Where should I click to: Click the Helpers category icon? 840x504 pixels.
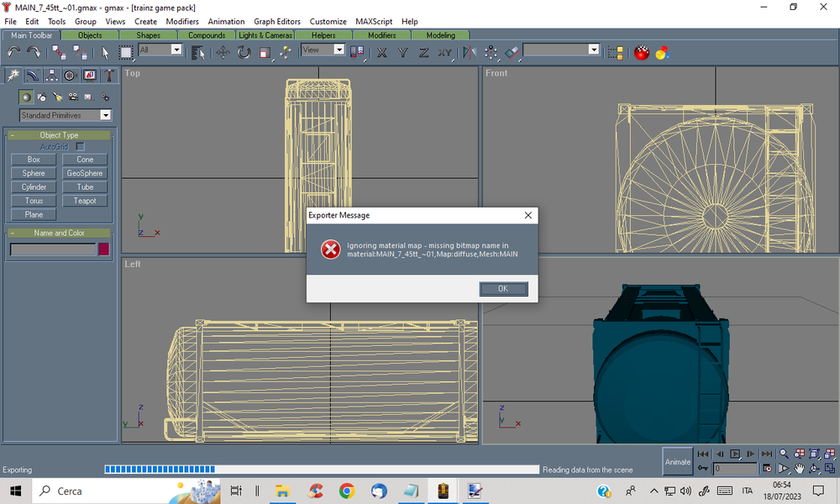coord(88,97)
